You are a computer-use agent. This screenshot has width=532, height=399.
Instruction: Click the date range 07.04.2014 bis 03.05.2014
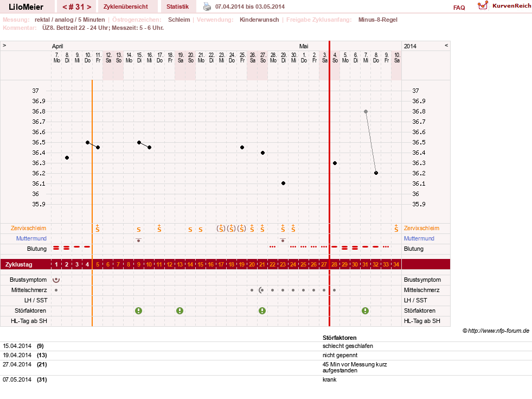[x=249, y=7]
